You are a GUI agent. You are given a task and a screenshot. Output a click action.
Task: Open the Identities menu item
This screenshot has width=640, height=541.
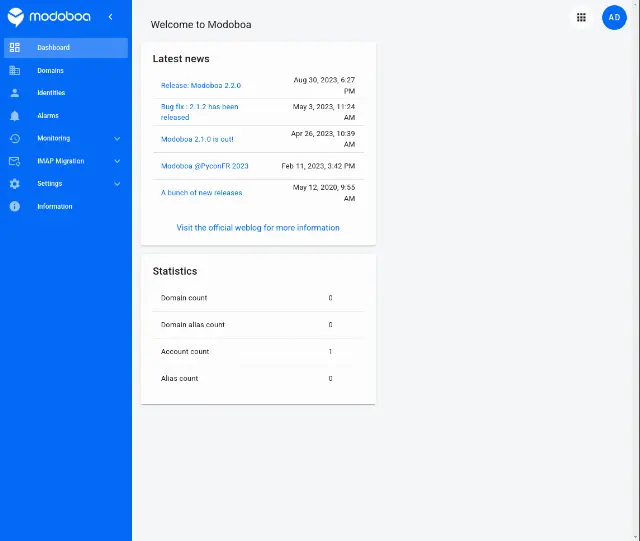point(66,93)
